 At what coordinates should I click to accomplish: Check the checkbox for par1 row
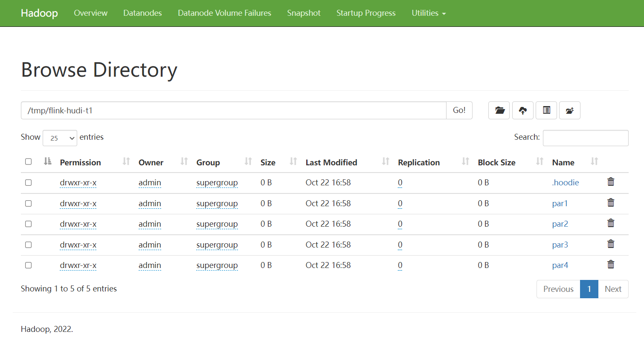click(x=28, y=204)
